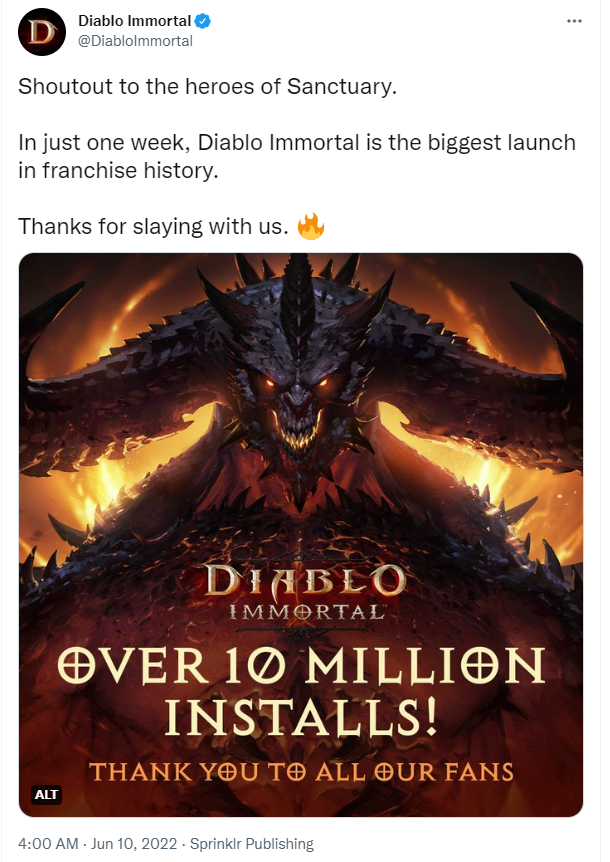This screenshot has width=610, height=862.
Task: Click the 'Shoutout to the heroes of Sanctuary' line
Action: coord(207,86)
